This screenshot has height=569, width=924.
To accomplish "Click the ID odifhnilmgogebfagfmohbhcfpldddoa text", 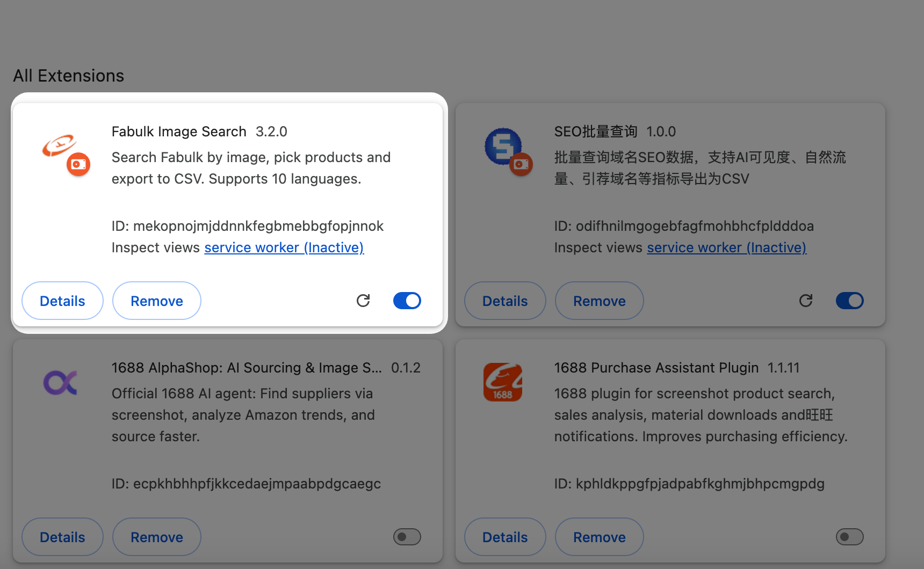I will (684, 226).
